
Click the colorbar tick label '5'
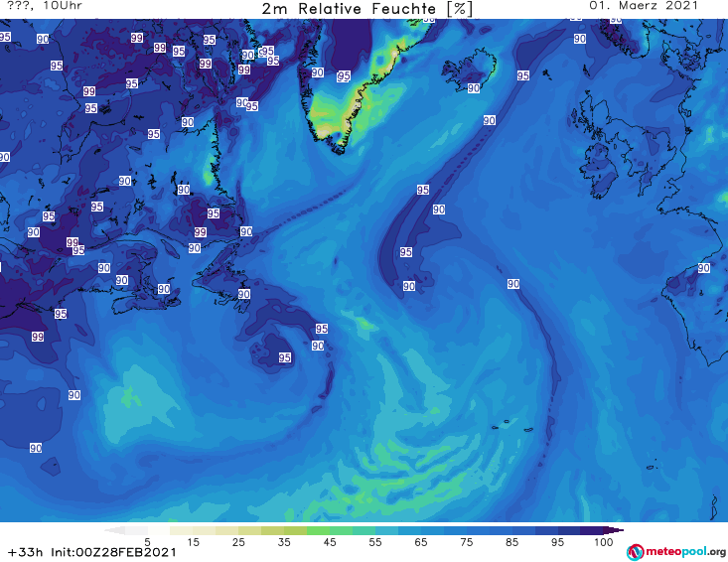[147, 542]
